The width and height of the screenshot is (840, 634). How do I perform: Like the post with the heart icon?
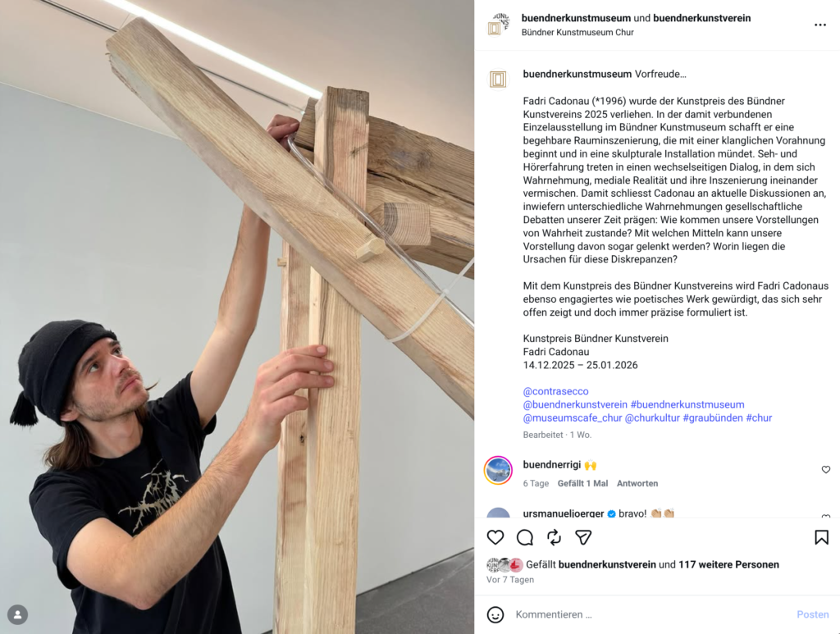[495, 537]
